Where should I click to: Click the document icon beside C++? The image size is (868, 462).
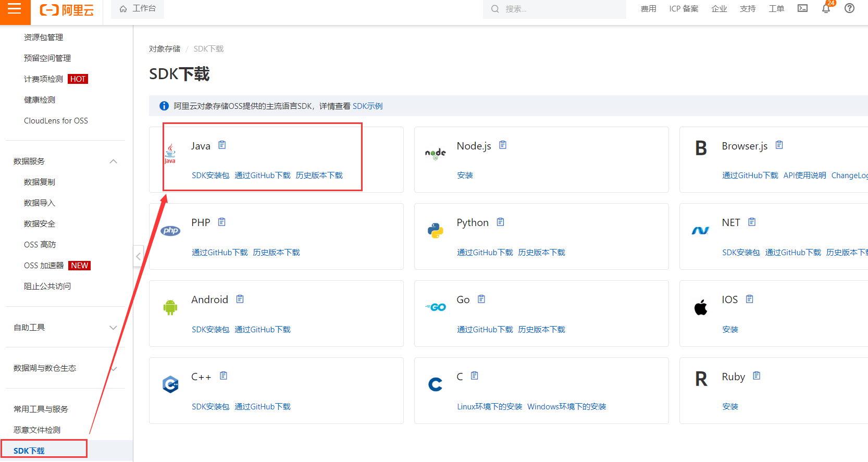click(224, 376)
